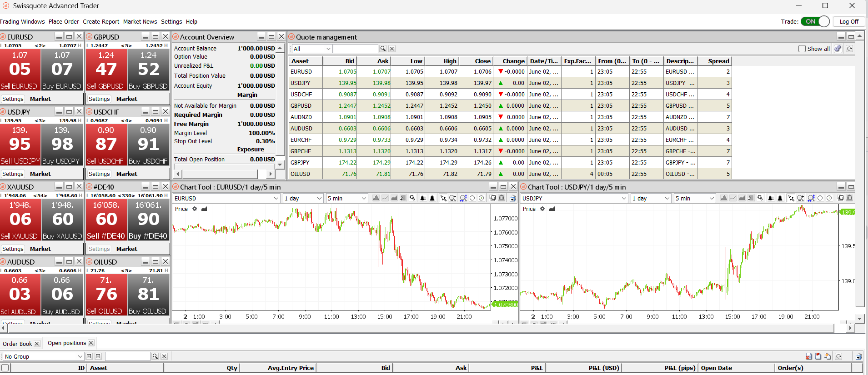Image resolution: width=868 pixels, height=375 pixels.
Task: Click the refresh icon in Quote management
Action: point(849,49)
